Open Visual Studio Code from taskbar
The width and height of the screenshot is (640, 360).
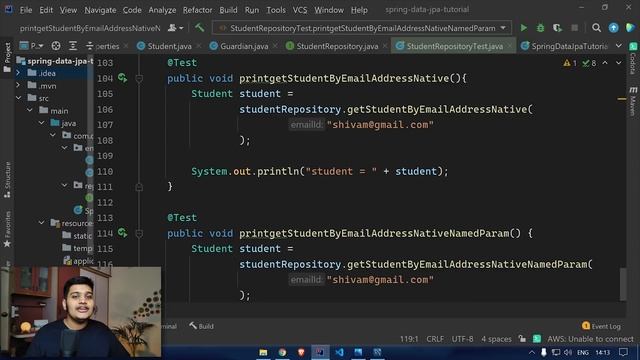339,352
